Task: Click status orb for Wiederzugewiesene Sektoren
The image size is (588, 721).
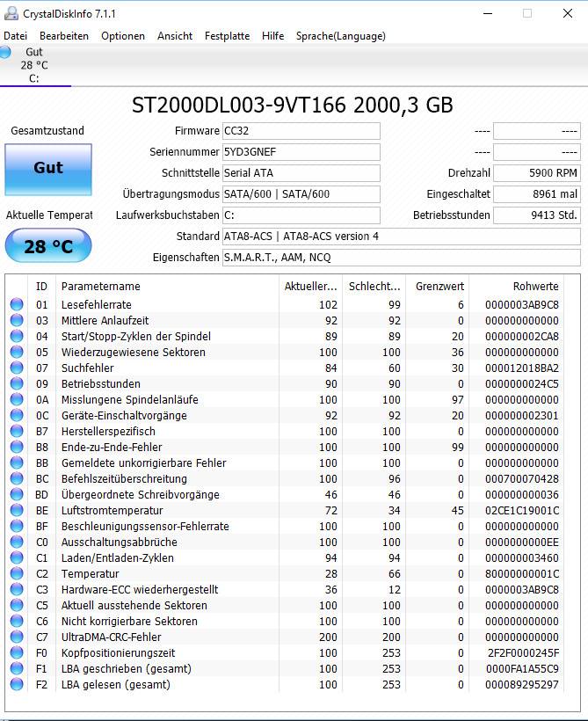Action: tap(17, 352)
